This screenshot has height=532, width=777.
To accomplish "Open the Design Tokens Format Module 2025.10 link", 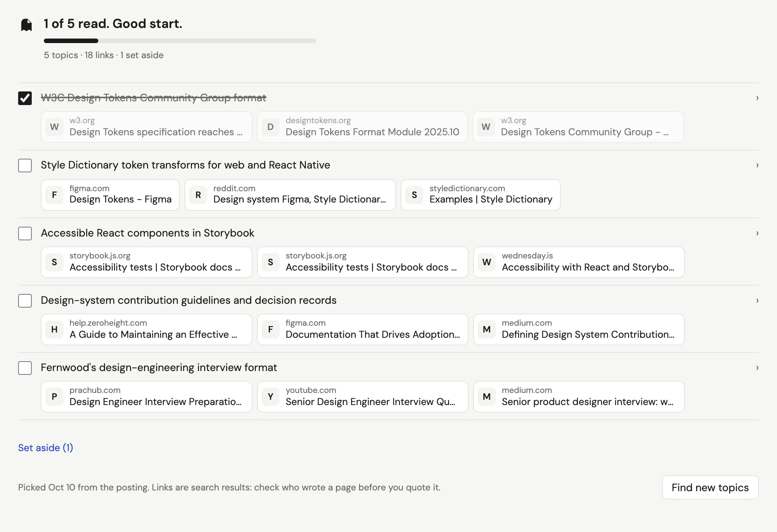I will (362, 127).
